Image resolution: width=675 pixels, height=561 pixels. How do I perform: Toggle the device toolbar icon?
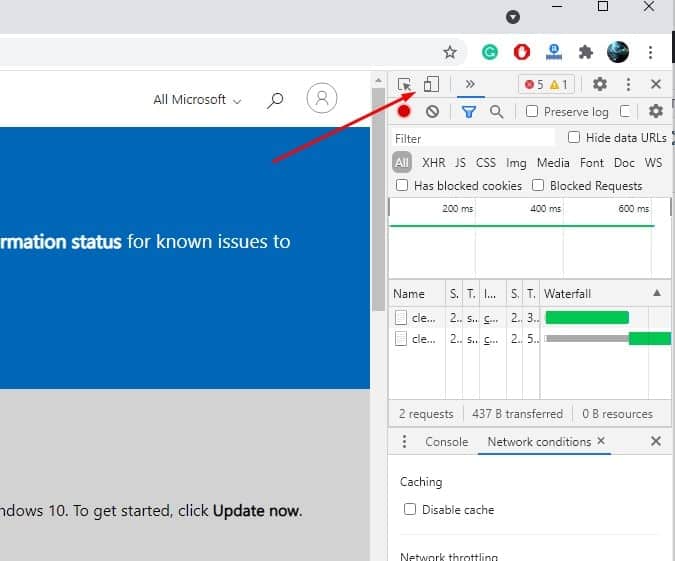[431, 84]
